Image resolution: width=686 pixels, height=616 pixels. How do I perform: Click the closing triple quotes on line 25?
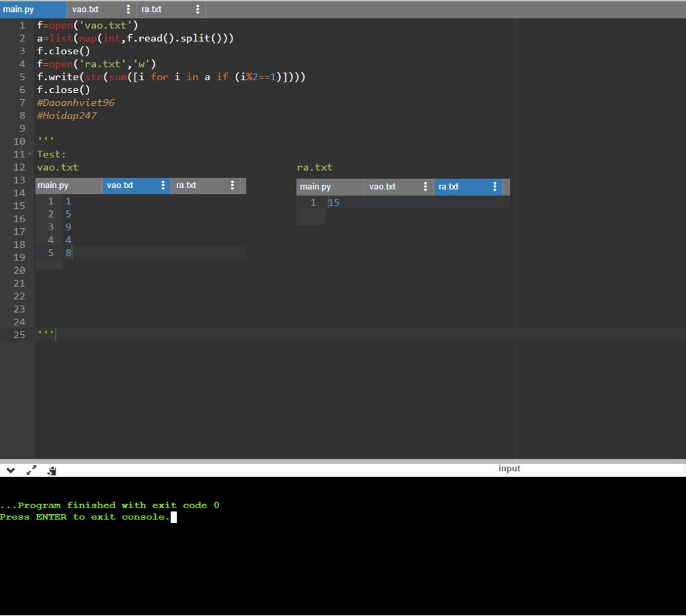pyautogui.click(x=46, y=333)
